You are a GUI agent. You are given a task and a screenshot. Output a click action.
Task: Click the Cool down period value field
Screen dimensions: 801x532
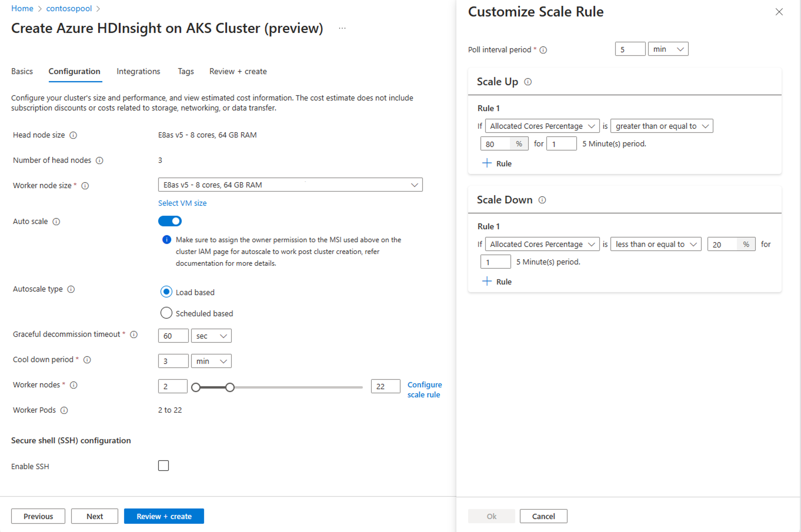click(173, 361)
